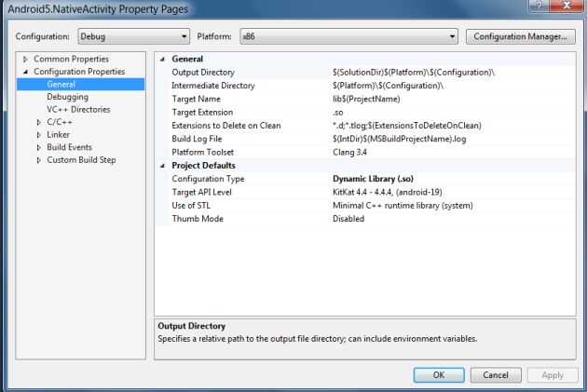587x392 pixels.
Task: Expand the Common Properties node
Action: coord(25,59)
